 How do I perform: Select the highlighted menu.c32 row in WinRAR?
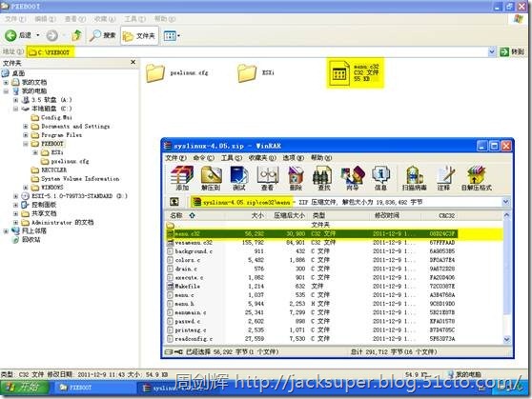311,234
